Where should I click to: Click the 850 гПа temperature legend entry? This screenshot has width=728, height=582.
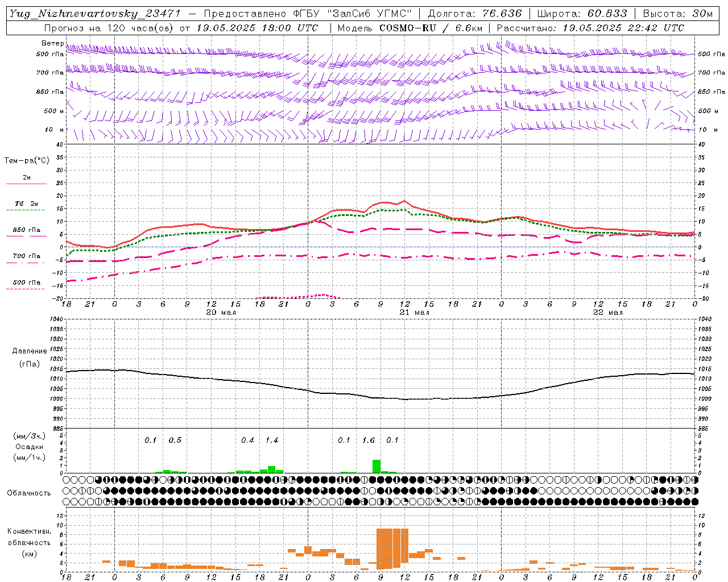pos(27,230)
